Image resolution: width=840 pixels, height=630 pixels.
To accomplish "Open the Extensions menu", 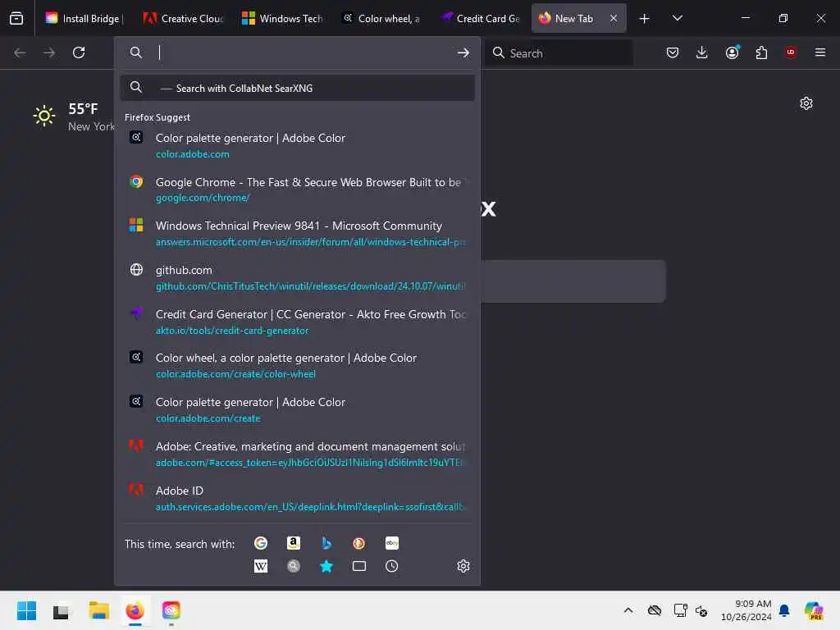I will [x=761, y=52].
